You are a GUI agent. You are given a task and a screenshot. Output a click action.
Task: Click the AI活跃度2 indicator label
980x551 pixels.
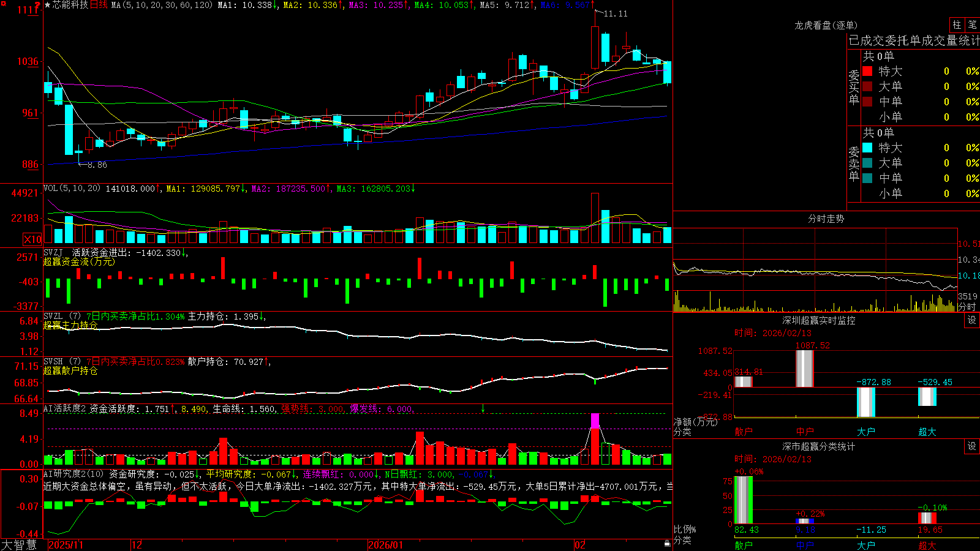click(65, 408)
